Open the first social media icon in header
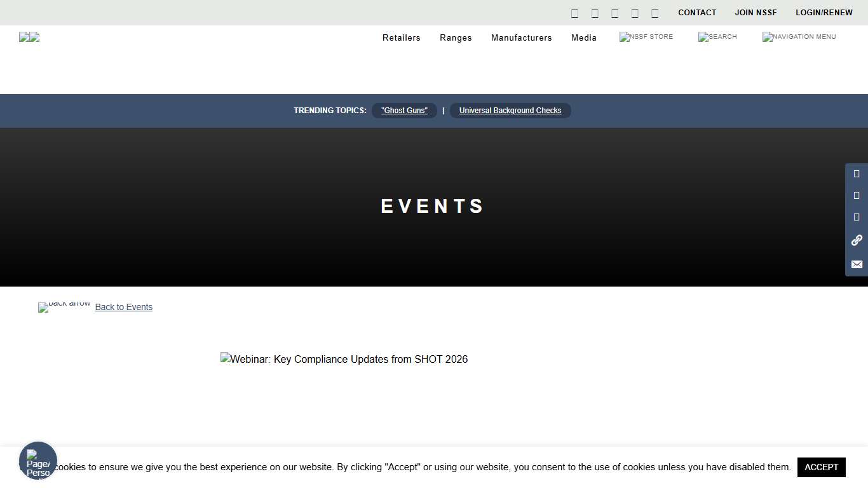Screen dimensions: 868x488 [574, 13]
